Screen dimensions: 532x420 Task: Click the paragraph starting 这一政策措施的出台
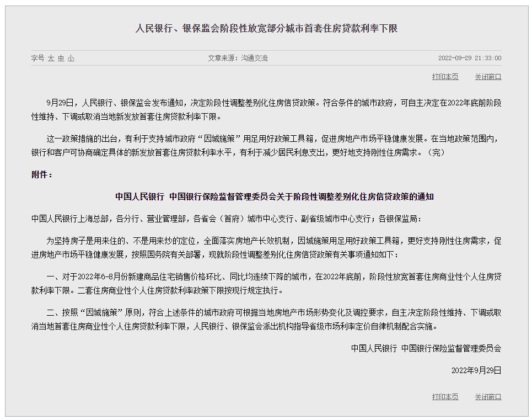pos(266,146)
